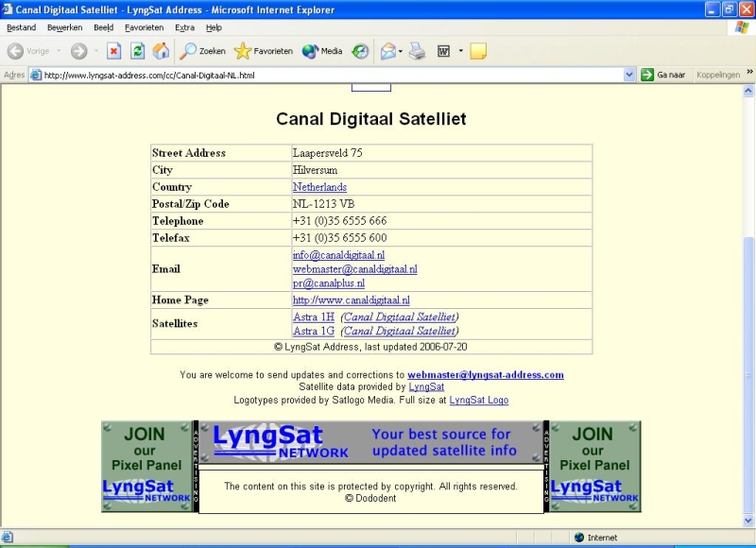Click the status bar page icon
The height and width of the screenshot is (548, 756).
7,538
